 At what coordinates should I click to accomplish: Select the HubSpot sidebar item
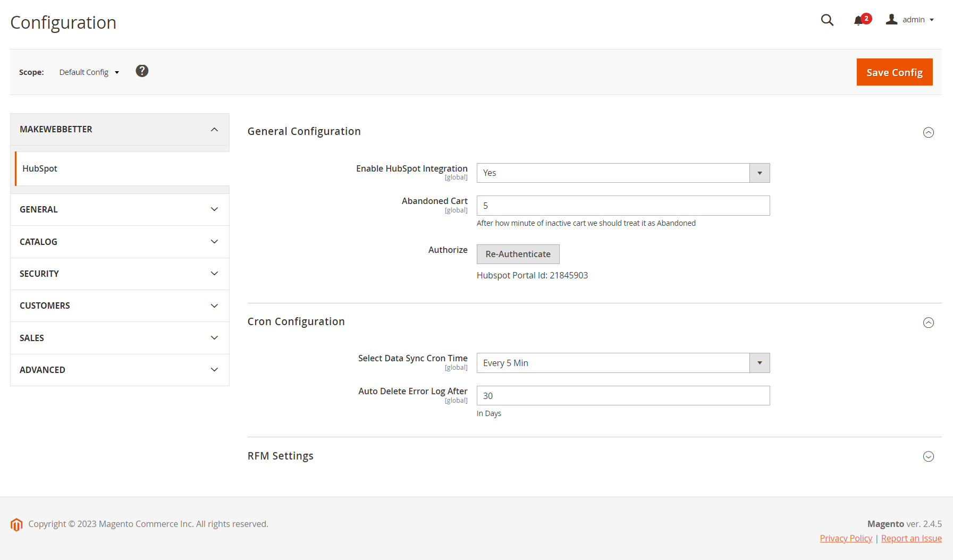(40, 168)
